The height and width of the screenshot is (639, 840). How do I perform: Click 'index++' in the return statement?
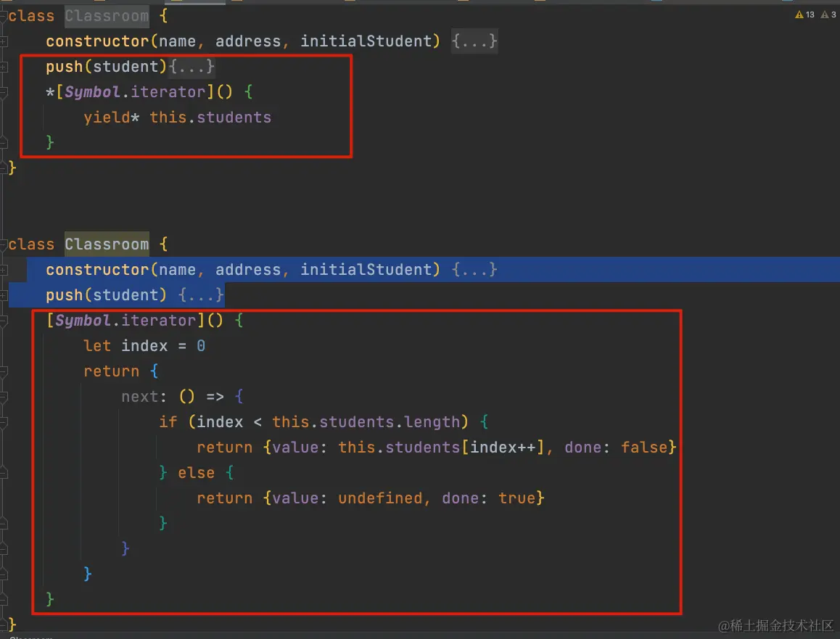pyautogui.click(x=503, y=448)
